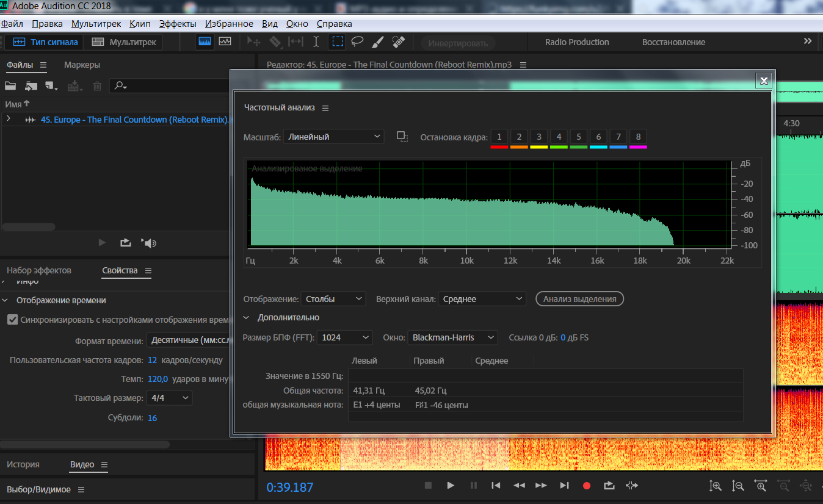Click the Fast Forward transport icon
823x504 pixels.
pos(541,486)
